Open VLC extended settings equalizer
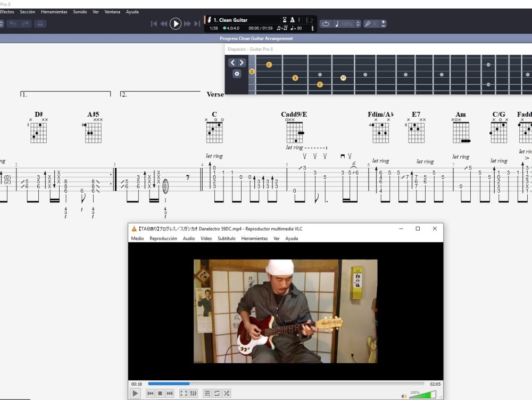Viewport: 532px width, 400px height. [194, 393]
